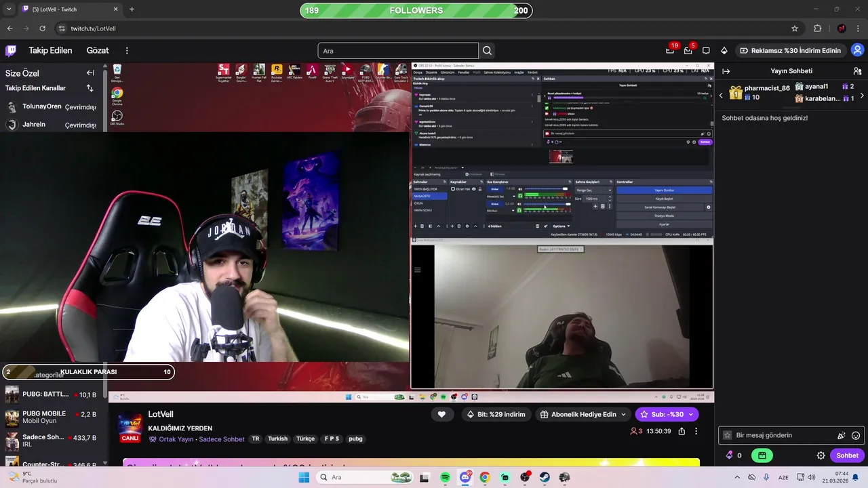Click the Bit: %29 indirim button
This screenshot has height=488, width=868.
click(496, 414)
